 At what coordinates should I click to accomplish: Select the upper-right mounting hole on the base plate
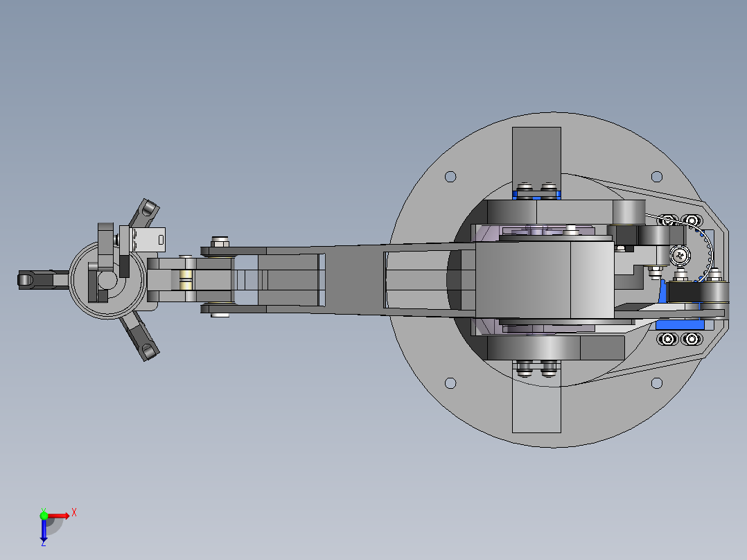click(x=656, y=177)
